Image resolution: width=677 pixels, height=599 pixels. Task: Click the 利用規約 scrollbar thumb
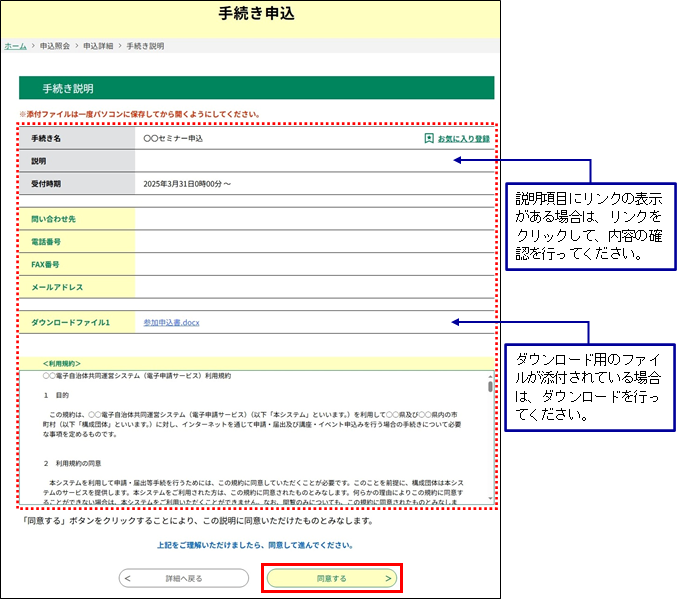490,386
